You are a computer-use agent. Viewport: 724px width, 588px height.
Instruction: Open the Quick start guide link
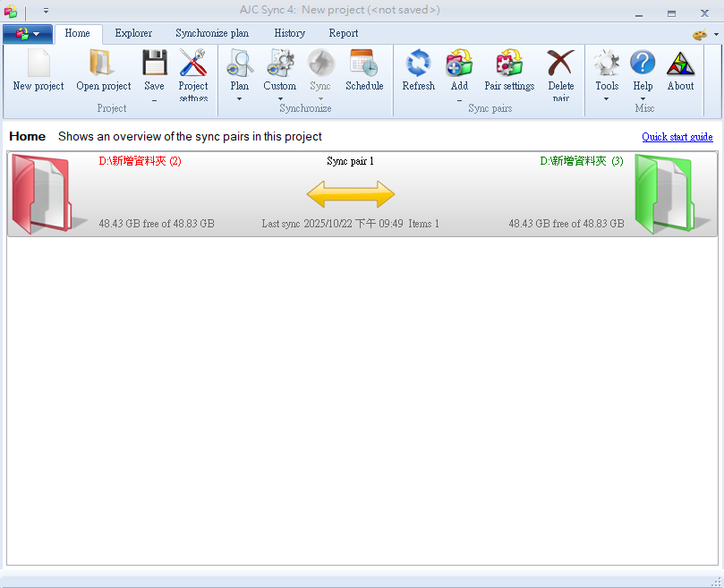pyautogui.click(x=677, y=137)
